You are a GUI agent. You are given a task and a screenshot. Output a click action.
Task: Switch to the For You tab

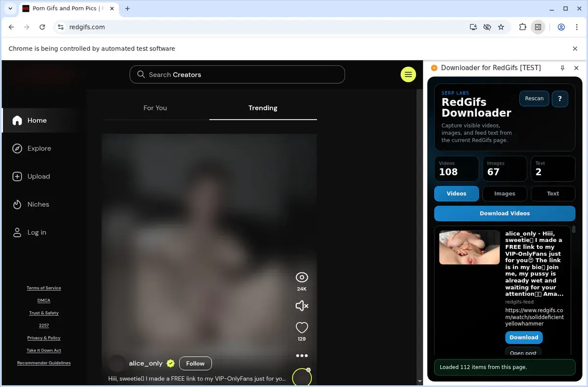pos(155,108)
